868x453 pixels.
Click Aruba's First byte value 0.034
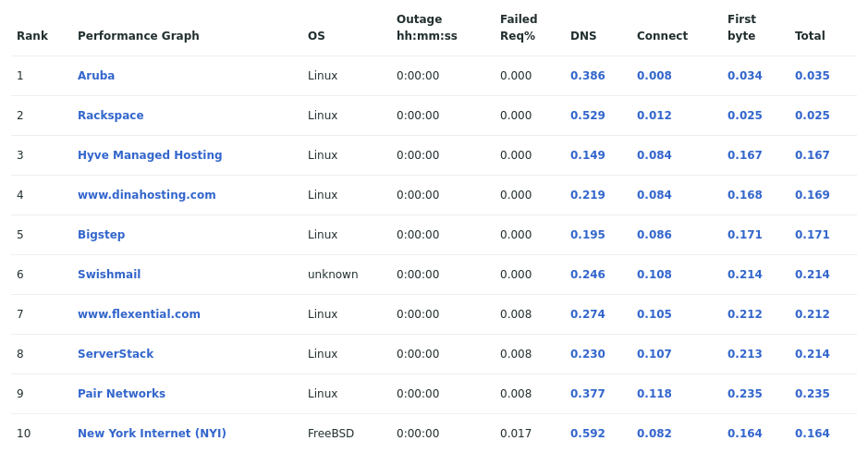click(x=744, y=75)
